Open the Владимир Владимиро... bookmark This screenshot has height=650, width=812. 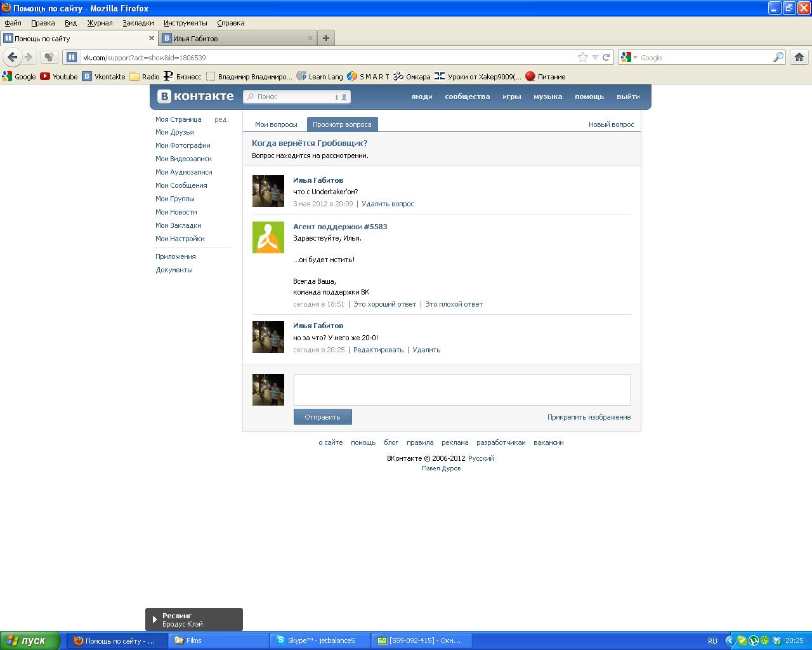(249, 76)
